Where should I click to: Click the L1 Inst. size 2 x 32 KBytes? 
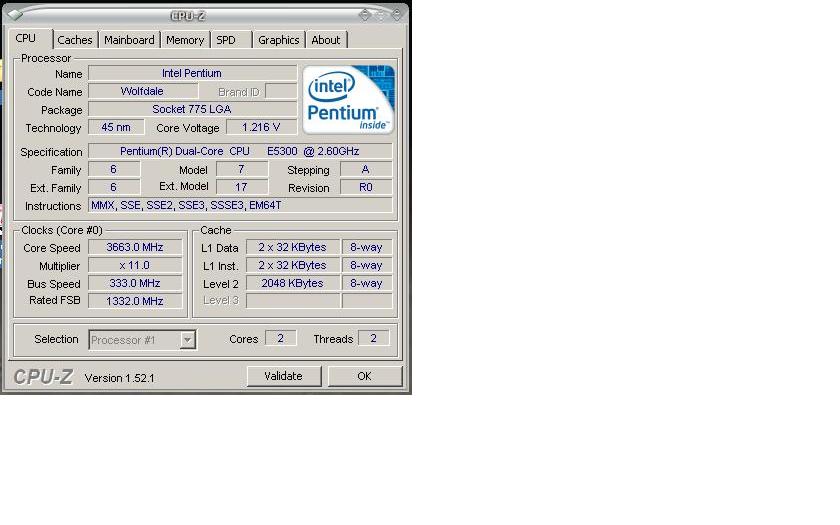tap(292, 265)
